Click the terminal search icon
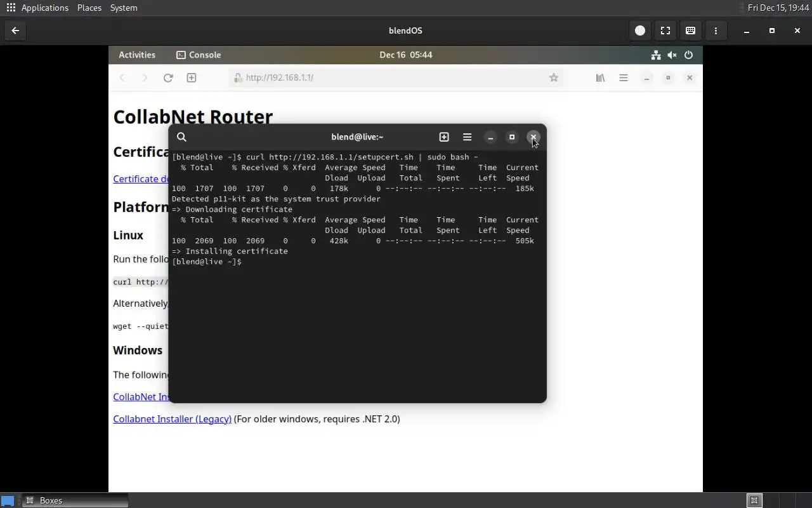Viewport: 812px width, 508px height. 181,137
